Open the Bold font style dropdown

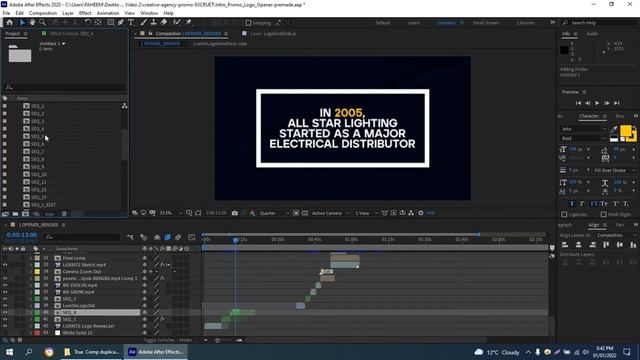tap(583, 138)
